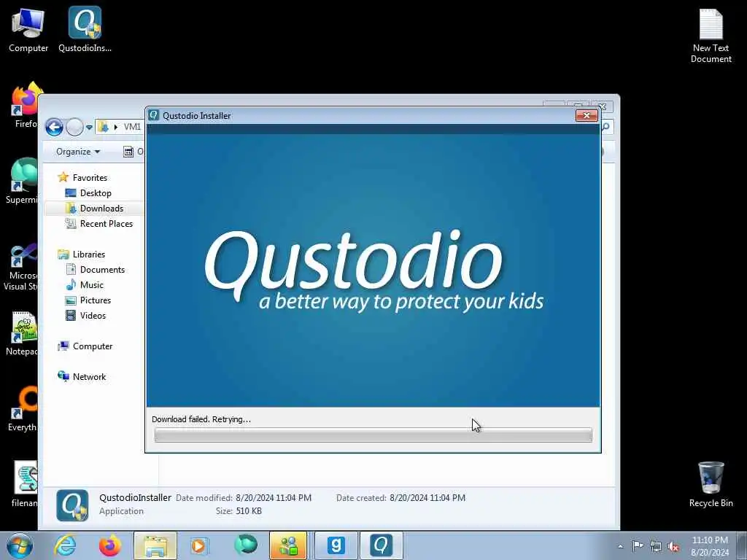The image size is (747, 560).
Task: Open the Windows Start menu
Action: (20, 545)
